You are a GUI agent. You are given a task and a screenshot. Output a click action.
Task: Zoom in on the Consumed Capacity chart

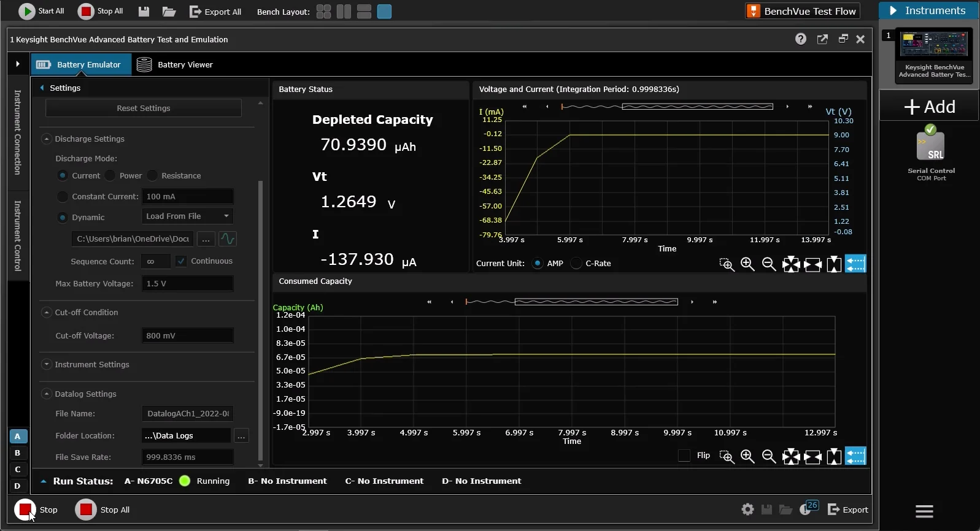pyautogui.click(x=747, y=456)
